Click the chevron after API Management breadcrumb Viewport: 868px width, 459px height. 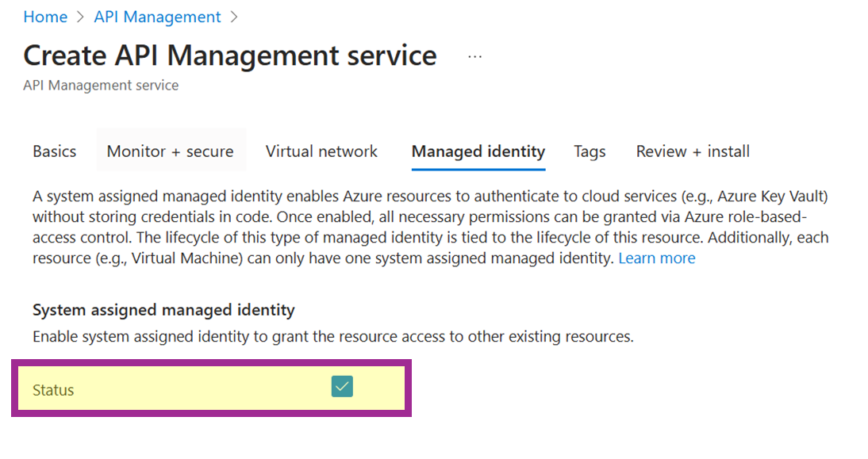tap(233, 17)
